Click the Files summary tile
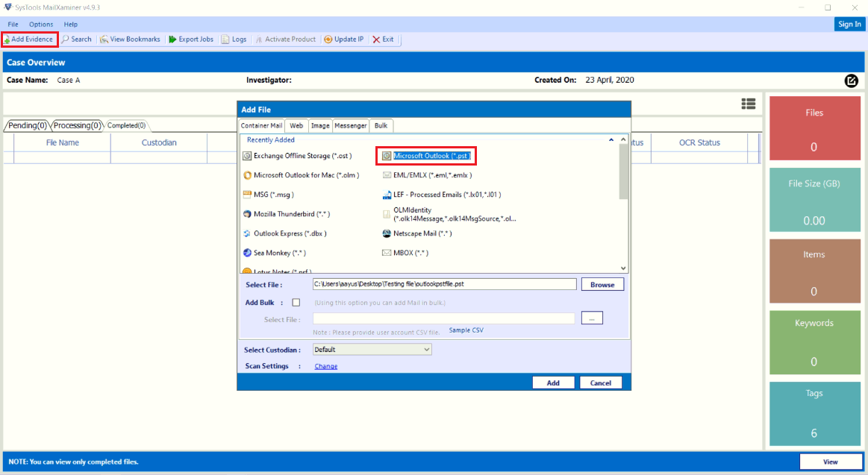This screenshot has height=475, width=868. [x=814, y=128]
